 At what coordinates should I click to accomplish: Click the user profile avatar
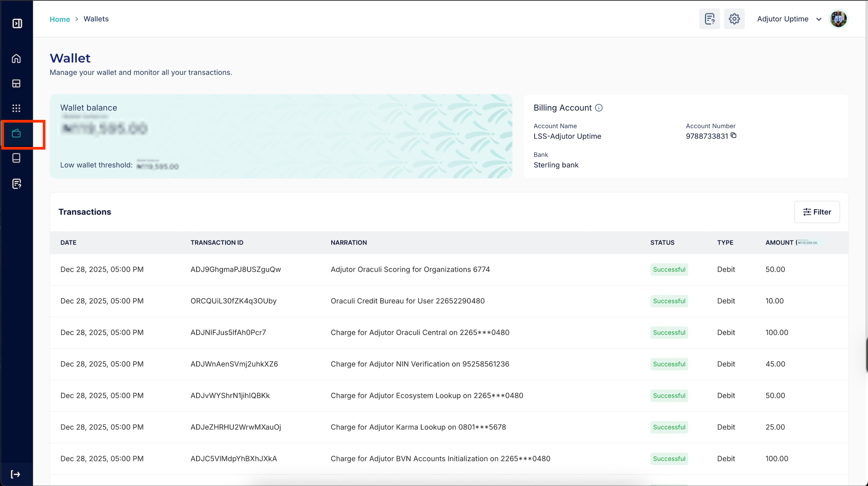point(839,19)
